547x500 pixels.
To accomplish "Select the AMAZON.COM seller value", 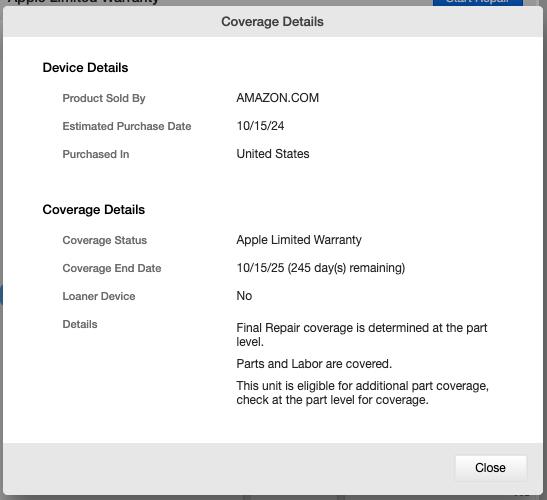I will (x=278, y=98).
